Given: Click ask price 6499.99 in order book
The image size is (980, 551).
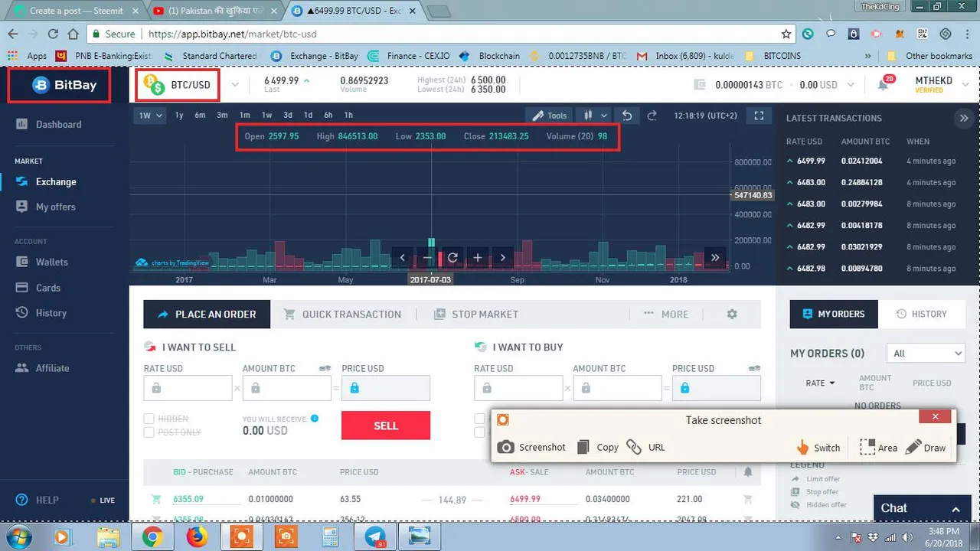Looking at the screenshot, I should [x=525, y=500].
